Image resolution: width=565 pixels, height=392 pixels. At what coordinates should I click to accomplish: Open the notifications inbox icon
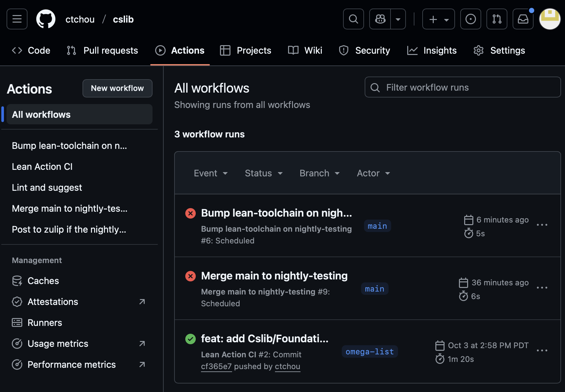click(523, 19)
